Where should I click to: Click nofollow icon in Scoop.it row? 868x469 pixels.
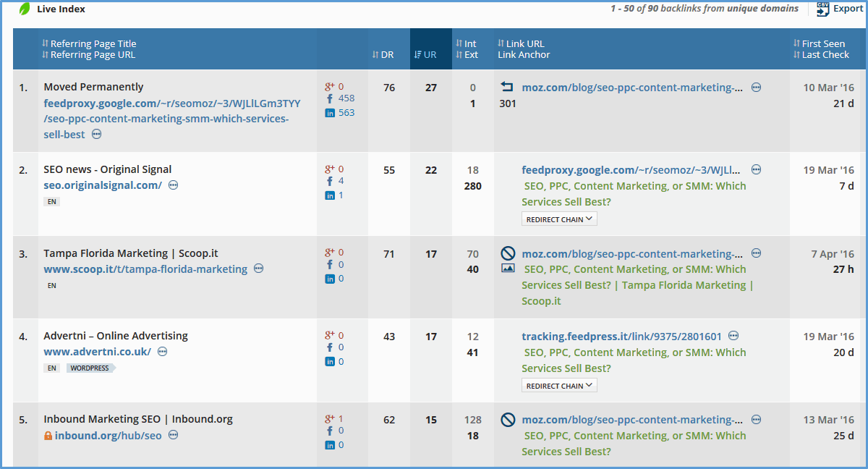508,253
